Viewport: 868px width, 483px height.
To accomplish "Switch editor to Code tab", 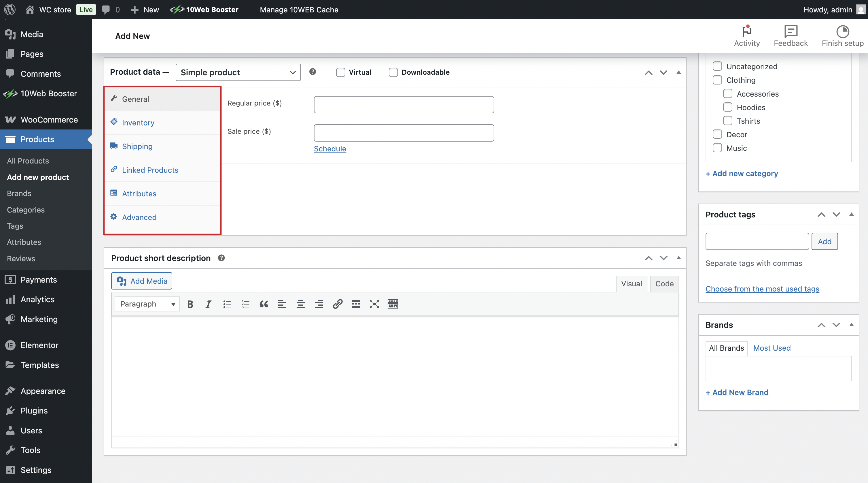I will tap(664, 284).
